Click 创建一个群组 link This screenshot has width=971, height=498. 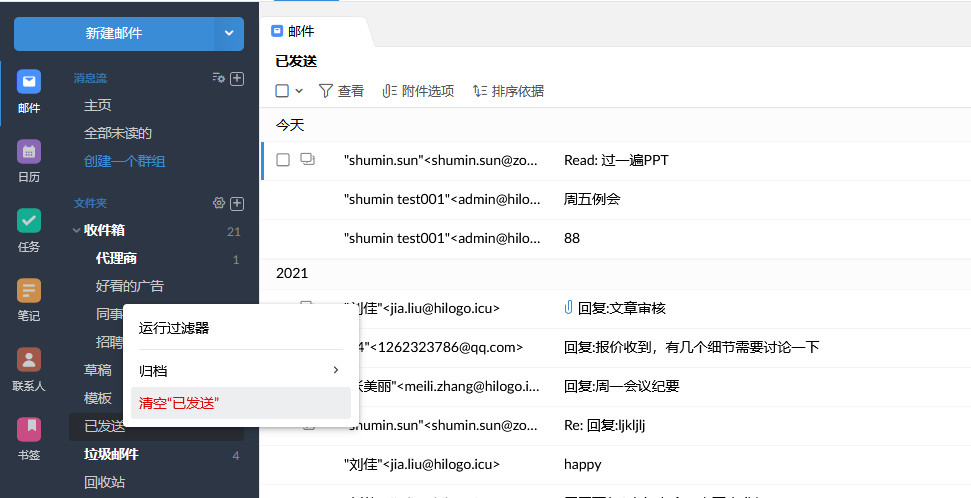click(x=124, y=162)
